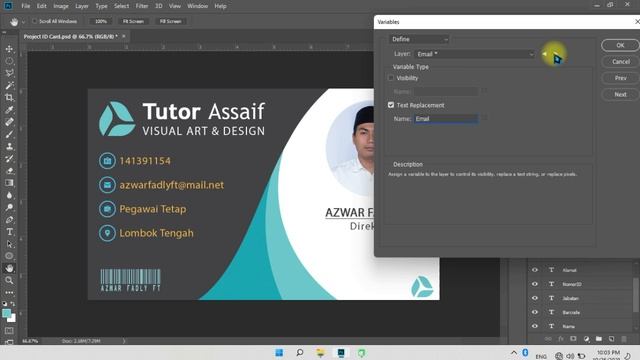Create new adjustment layer icon
Image resolution: width=640 pixels, height=360 pixels.
pos(586,339)
